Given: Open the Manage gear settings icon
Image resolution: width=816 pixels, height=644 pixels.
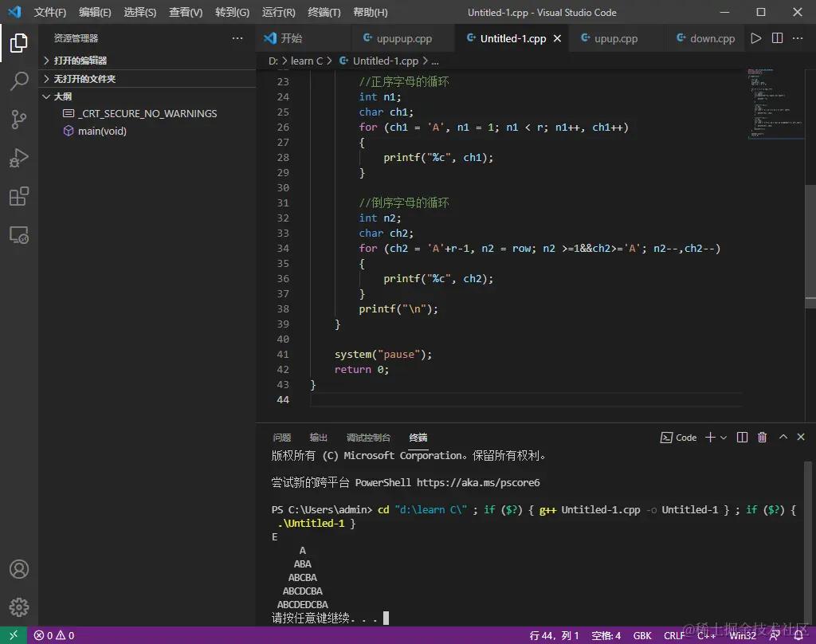Looking at the screenshot, I should pos(19,607).
